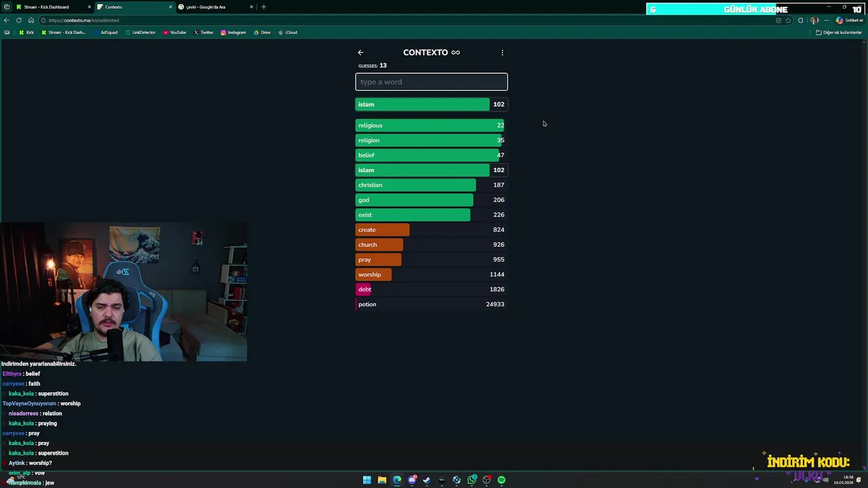Click the browser back navigation arrow
The image size is (868, 488).
[7, 20]
